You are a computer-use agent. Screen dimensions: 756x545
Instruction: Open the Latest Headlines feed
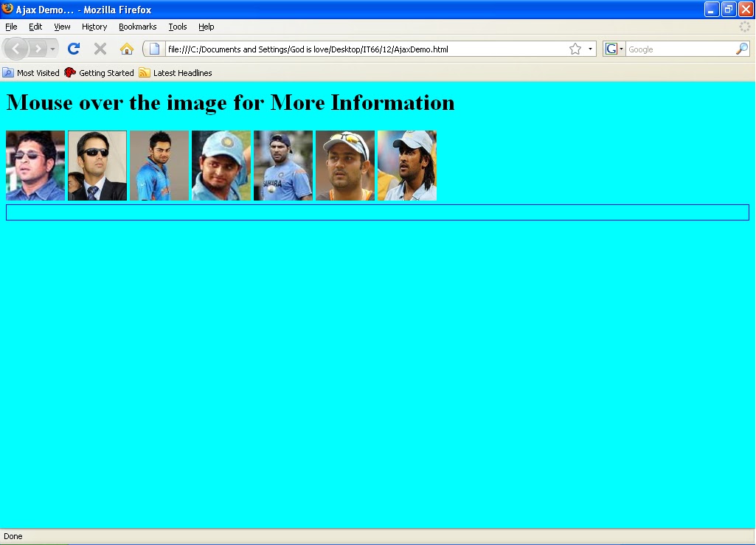(176, 73)
